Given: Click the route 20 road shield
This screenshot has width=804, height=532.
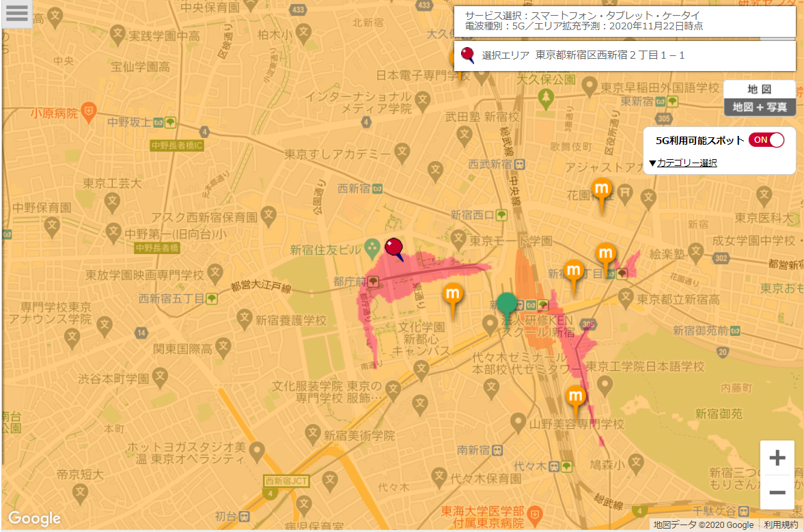Looking at the screenshot, I should 722,352.
